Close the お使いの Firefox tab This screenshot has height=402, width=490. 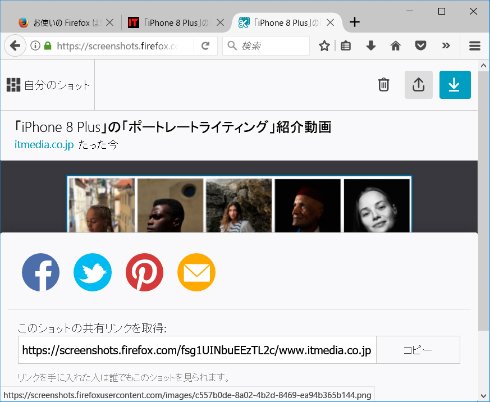click(x=110, y=23)
